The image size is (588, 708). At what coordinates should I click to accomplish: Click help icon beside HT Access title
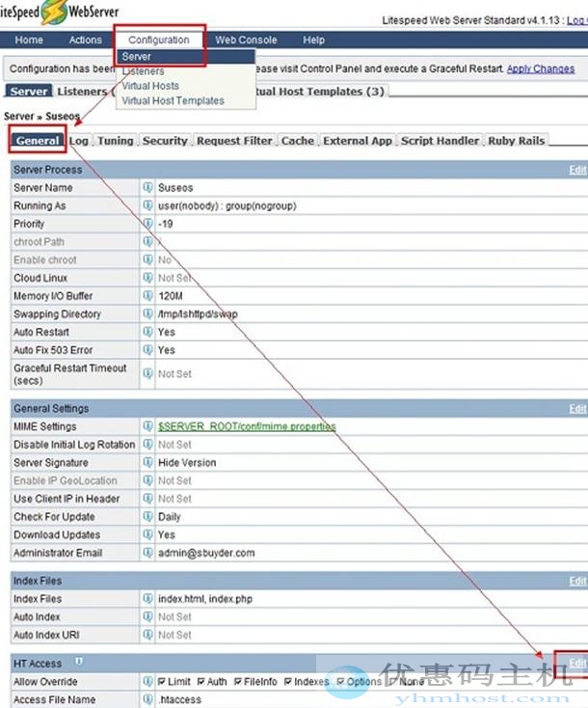[79, 663]
